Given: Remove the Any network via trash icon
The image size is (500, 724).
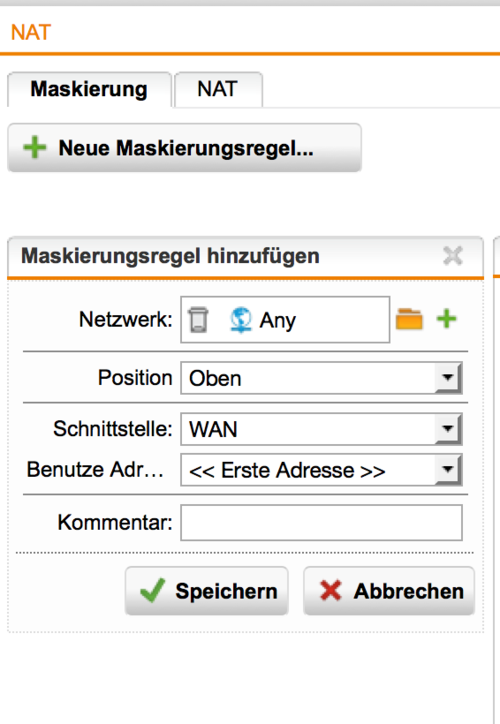Looking at the screenshot, I should 198,320.
